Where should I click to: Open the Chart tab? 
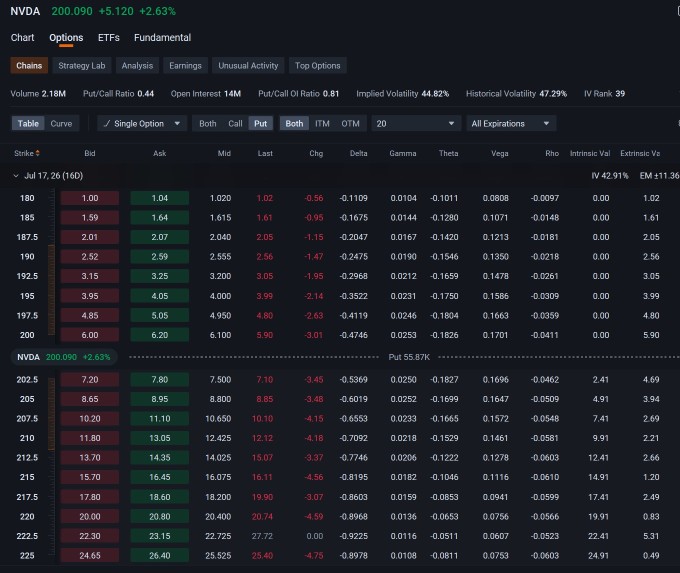pos(22,38)
